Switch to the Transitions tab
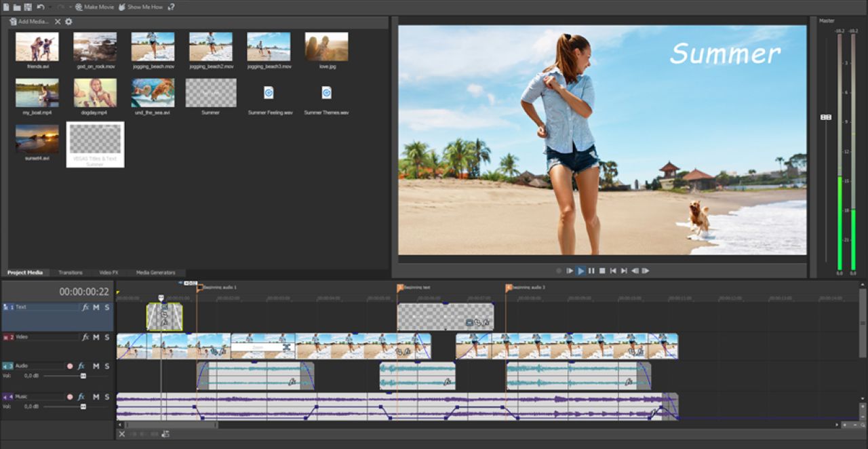 (x=71, y=273)
